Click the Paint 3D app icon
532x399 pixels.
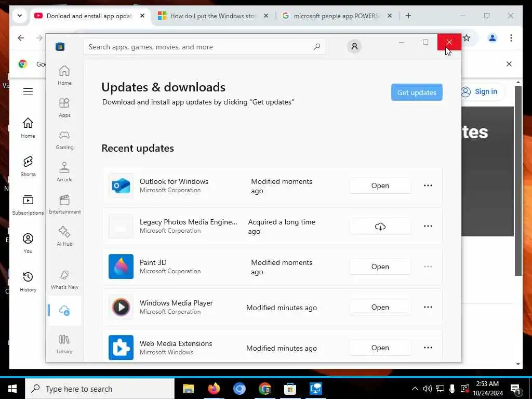click(x=121, y=267)
